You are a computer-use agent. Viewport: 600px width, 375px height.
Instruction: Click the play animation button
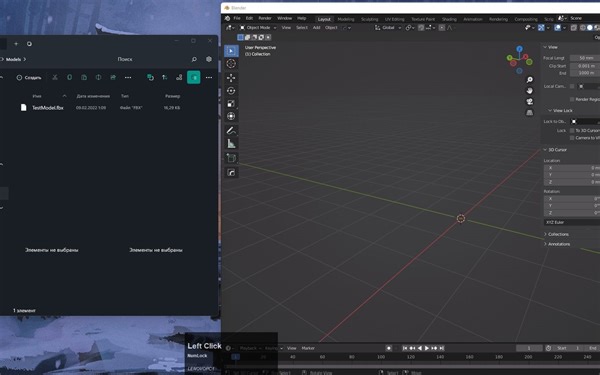click(x=427, y=348)
